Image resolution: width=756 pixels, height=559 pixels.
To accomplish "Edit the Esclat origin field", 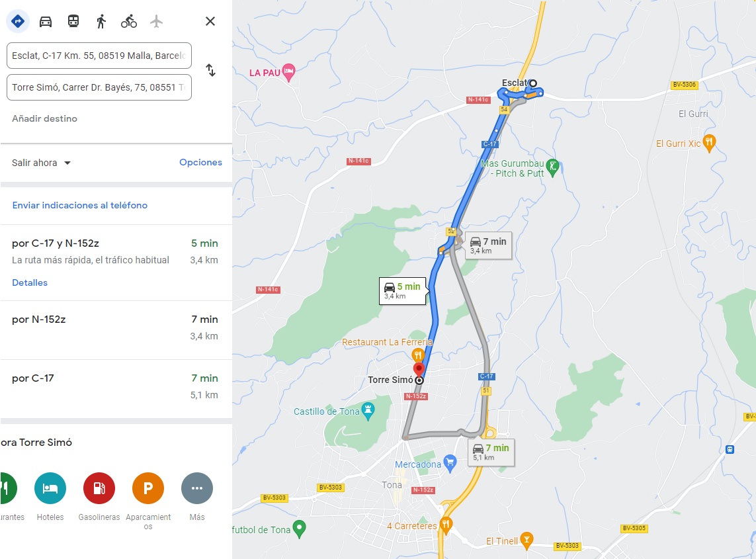I will (x=99, y=56).
